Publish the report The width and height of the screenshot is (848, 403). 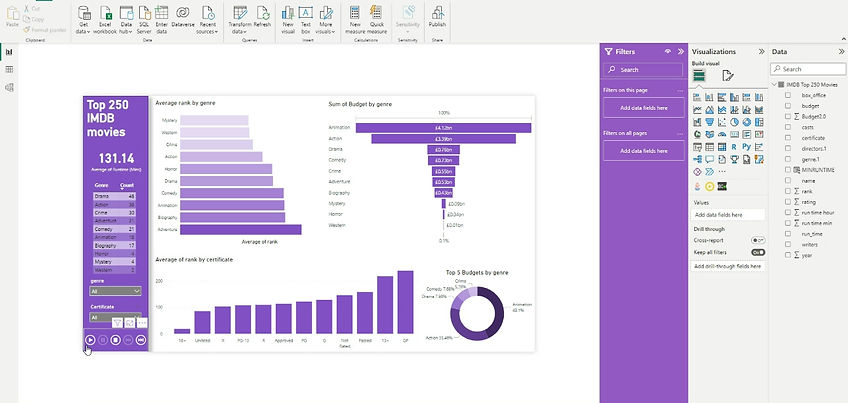(437, 17)
